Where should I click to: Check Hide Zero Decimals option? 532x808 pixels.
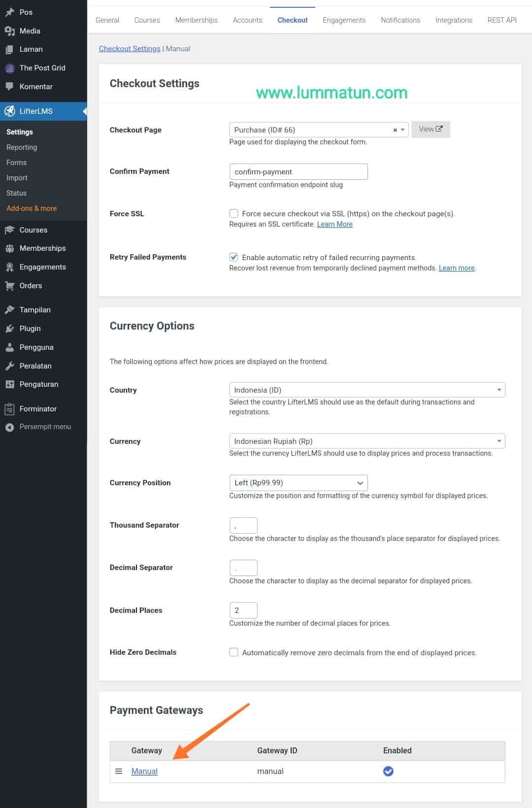tap(234, 652)
